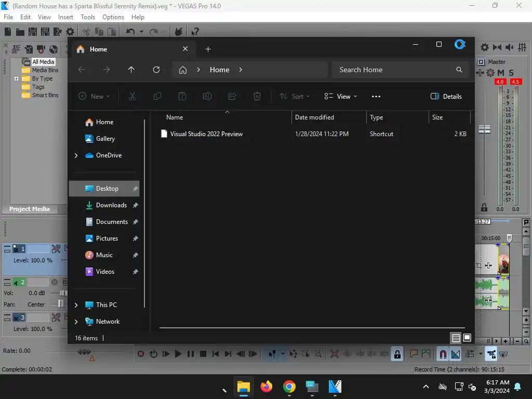The width and height of the screenshot is (532, 399).
Task: Toggle the Auto Ripple icon in VEGAS
Action: coord(470,354)
